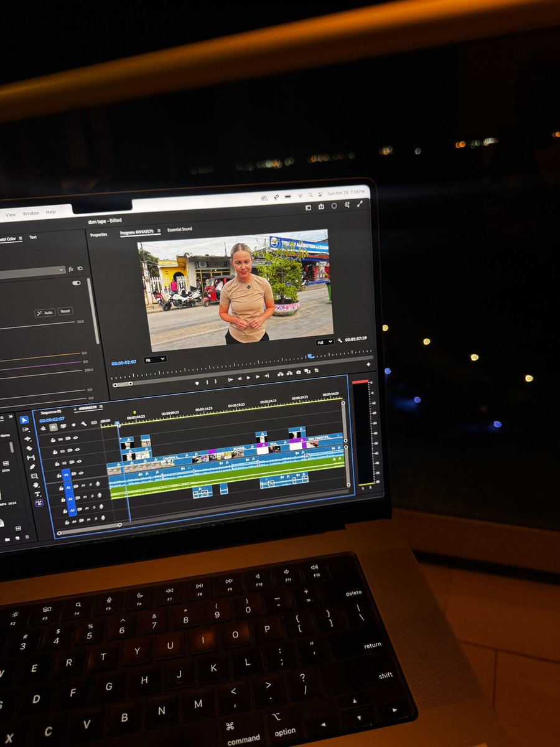Click the Quick Export share icon
The image size is (560, 747).
pos(321,207)
